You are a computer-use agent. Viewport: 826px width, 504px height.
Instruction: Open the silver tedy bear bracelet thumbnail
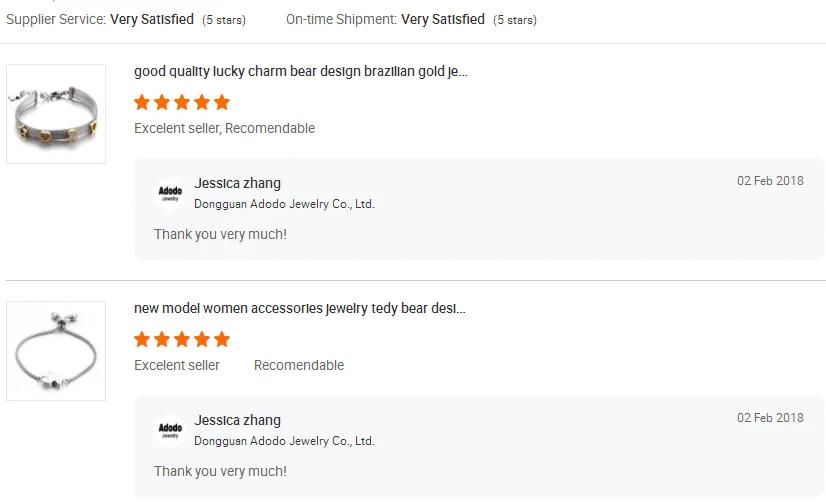[x=56, y=351]
